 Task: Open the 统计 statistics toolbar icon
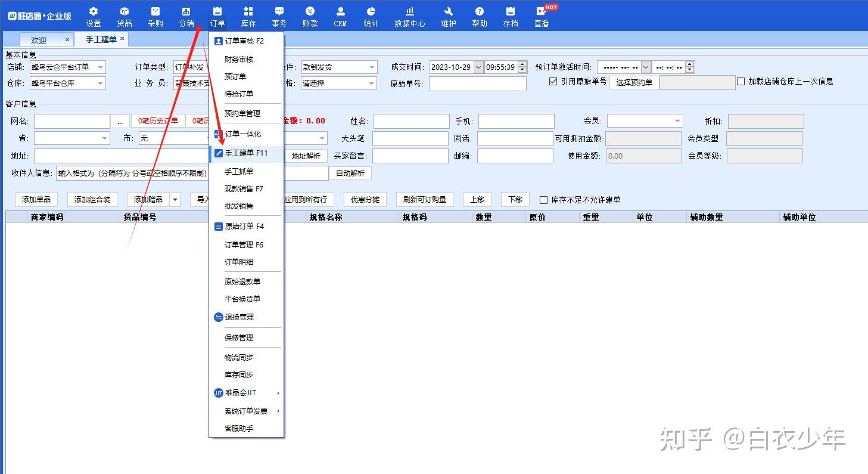(x=371, y=17)
